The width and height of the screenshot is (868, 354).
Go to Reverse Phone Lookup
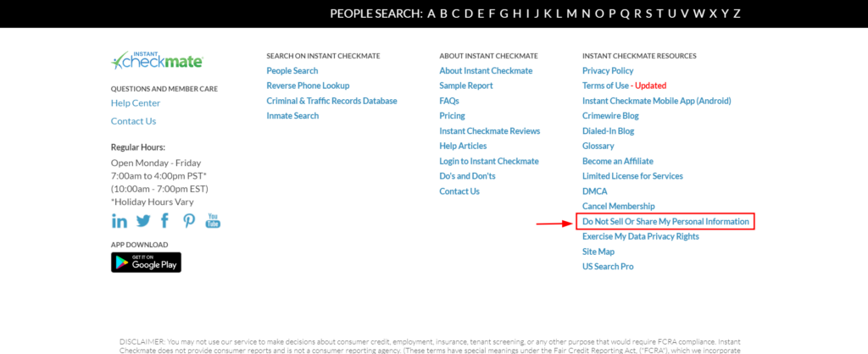pos(308,86)
